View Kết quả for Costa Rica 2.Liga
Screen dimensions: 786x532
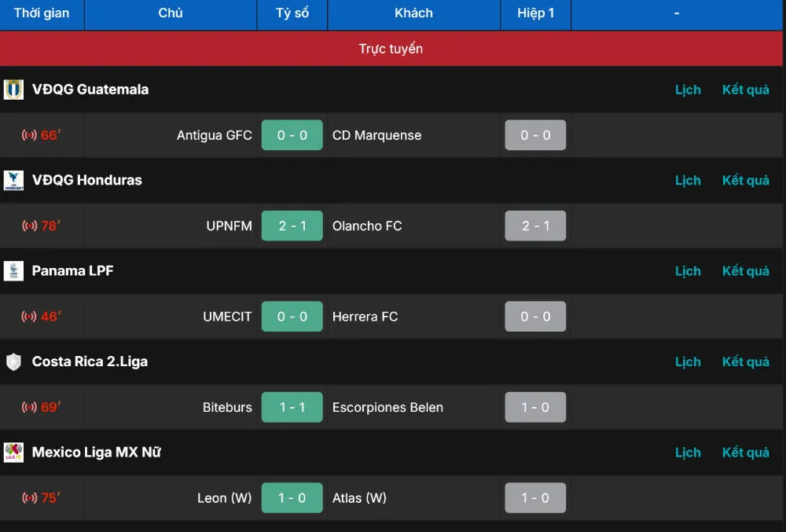point(745,361)
